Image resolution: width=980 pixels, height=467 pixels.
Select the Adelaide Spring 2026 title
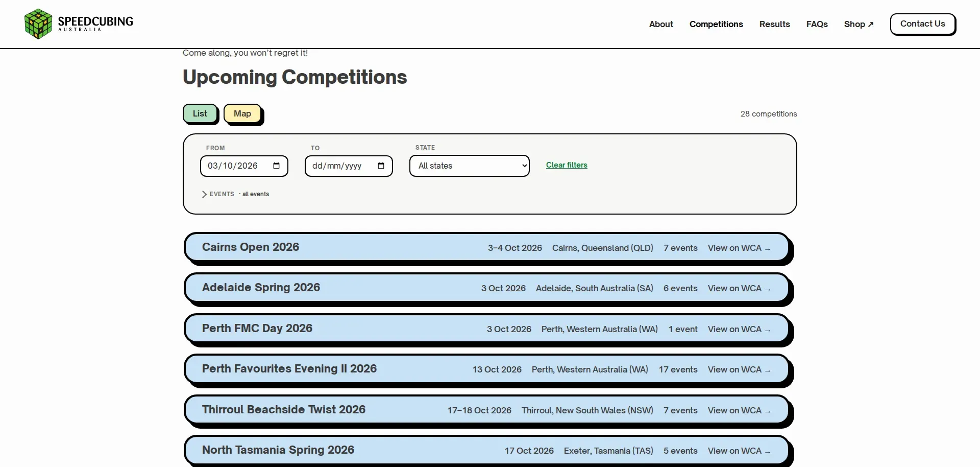(x=261, y=288)
